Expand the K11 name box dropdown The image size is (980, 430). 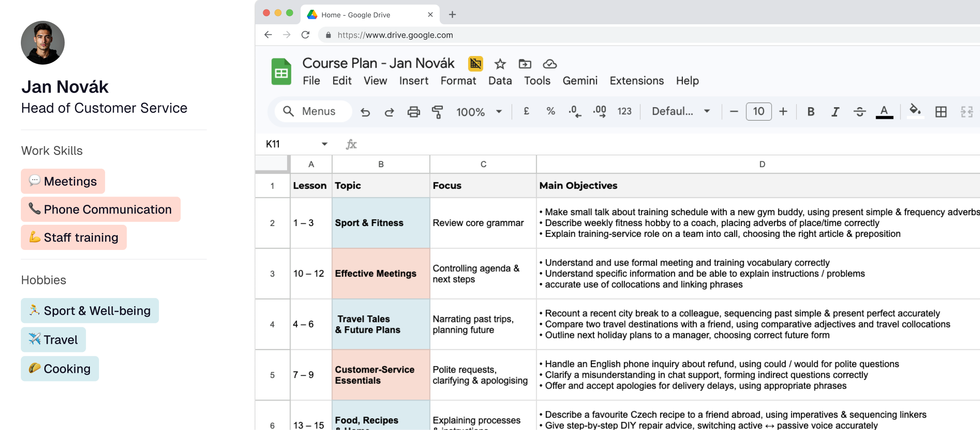pos(324,144)
